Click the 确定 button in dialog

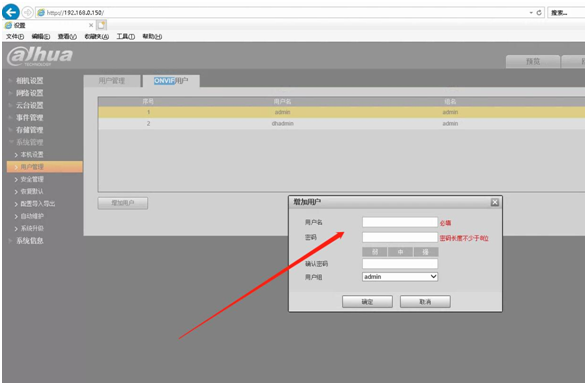(x=367, y=301)
